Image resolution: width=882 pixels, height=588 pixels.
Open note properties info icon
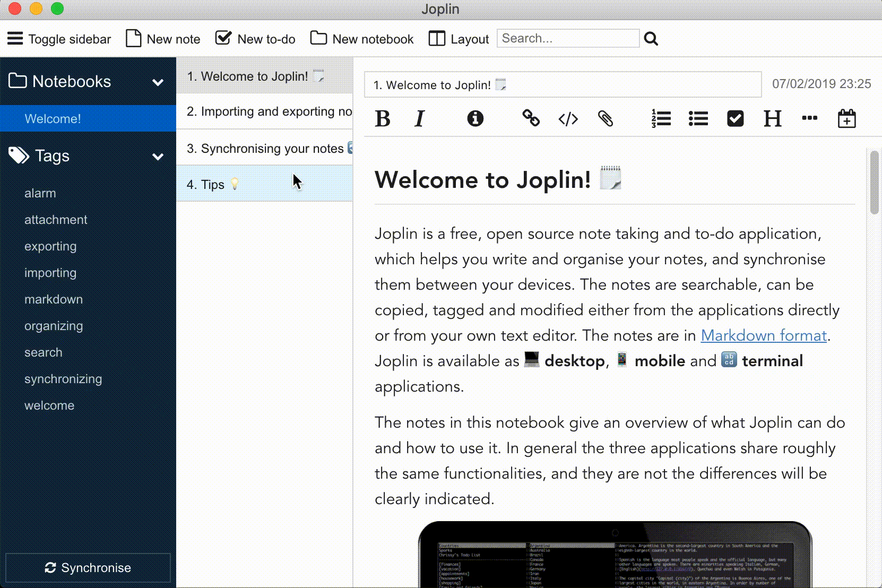click(x=475, y=118)
